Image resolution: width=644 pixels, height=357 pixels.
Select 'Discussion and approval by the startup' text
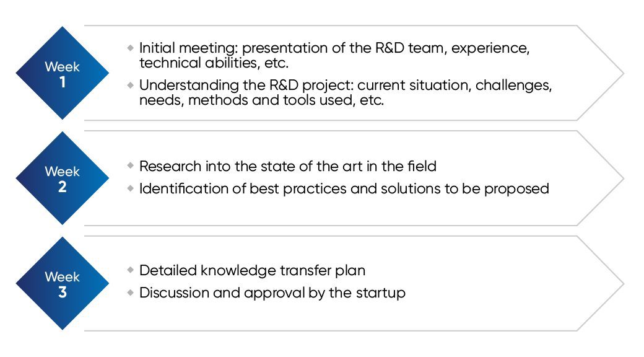[272, 293]
